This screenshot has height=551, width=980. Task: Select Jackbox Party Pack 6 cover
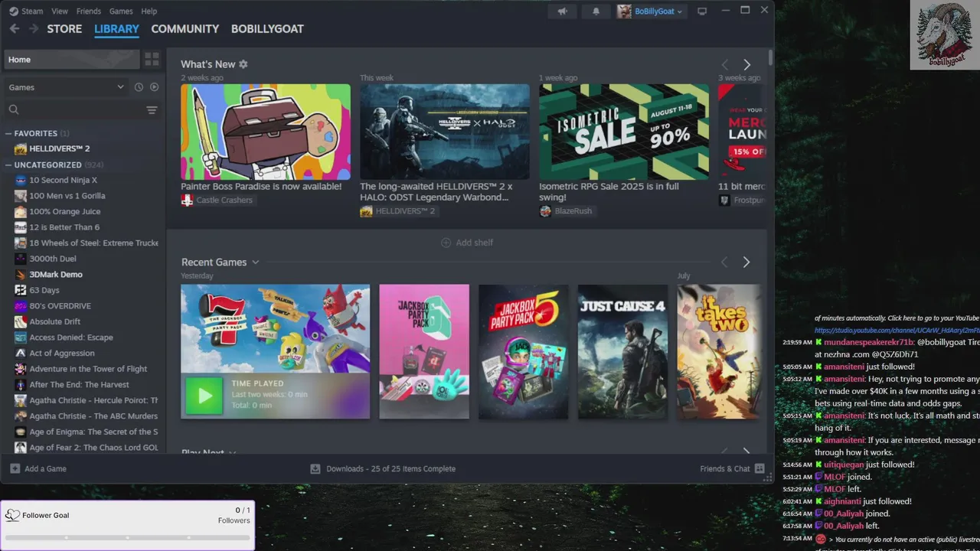(x=424, y=352)
